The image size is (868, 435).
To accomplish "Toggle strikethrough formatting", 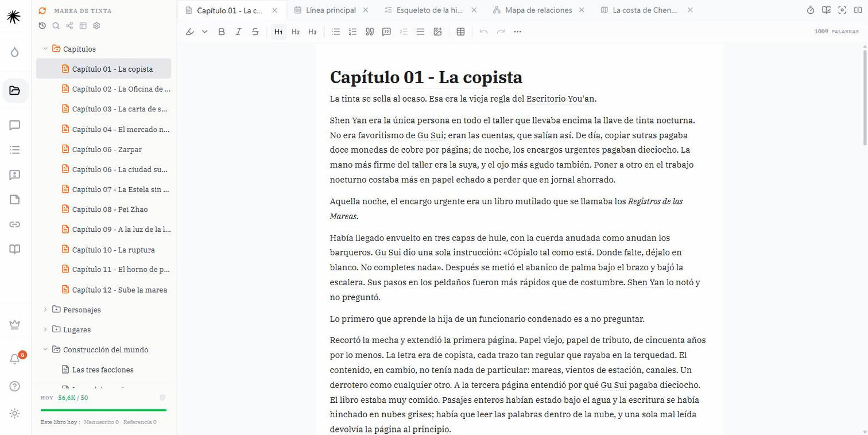I will tap(255, 32).
